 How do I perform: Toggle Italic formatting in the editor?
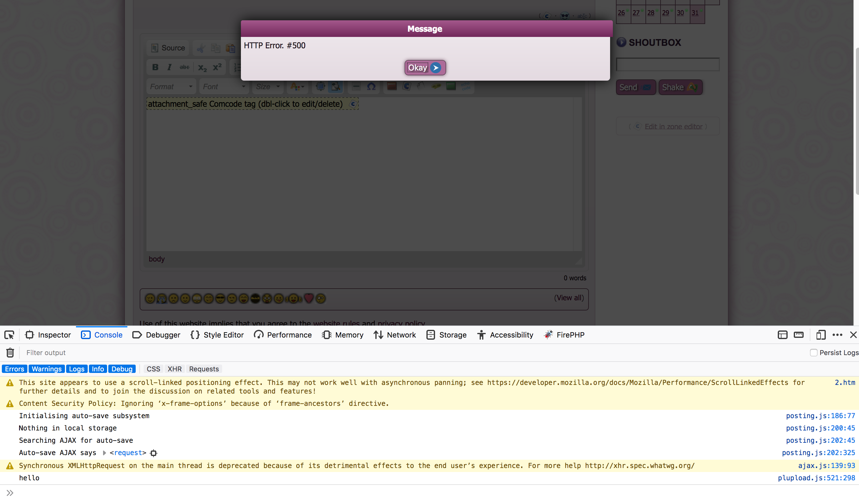pyautogui.click(x=170, y=67)
